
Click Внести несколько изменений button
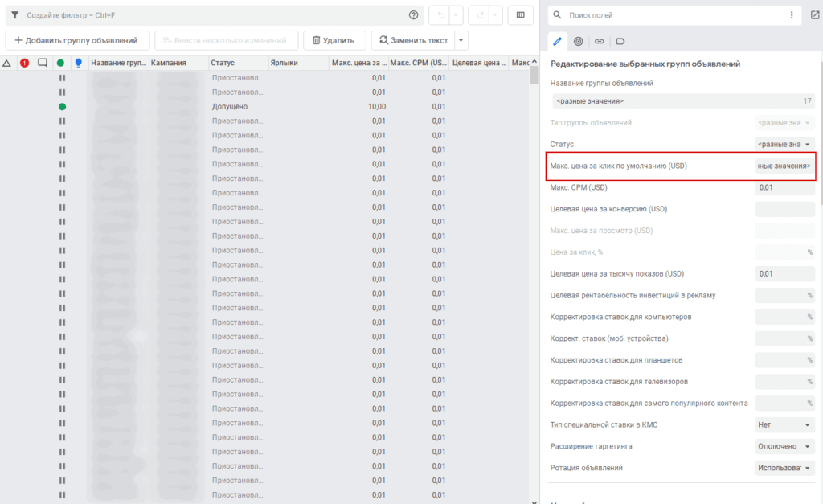pos(226,40)
